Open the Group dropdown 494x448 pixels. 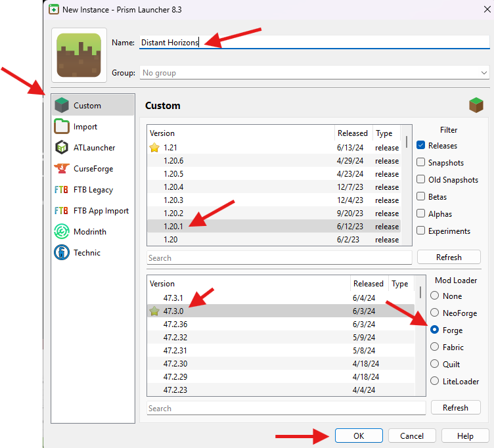tap(315, 72)
